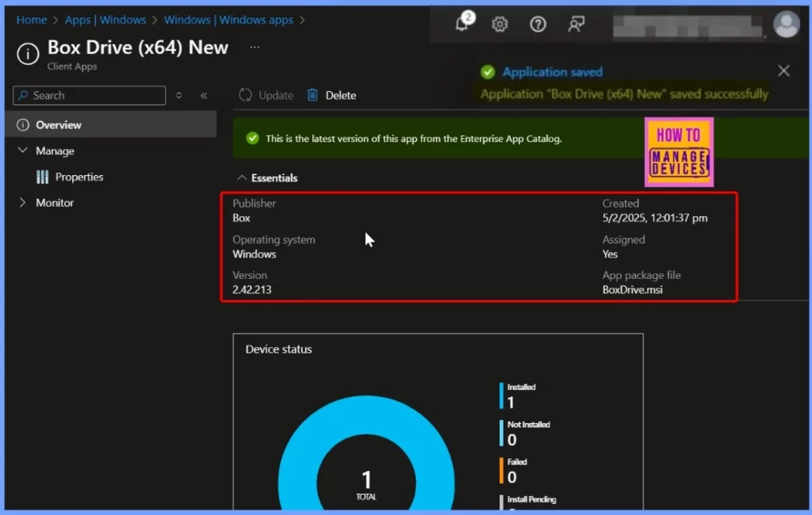Click the search magnifier icon
Viewport: 812px width, 515px height.
(x=23, y=95)
